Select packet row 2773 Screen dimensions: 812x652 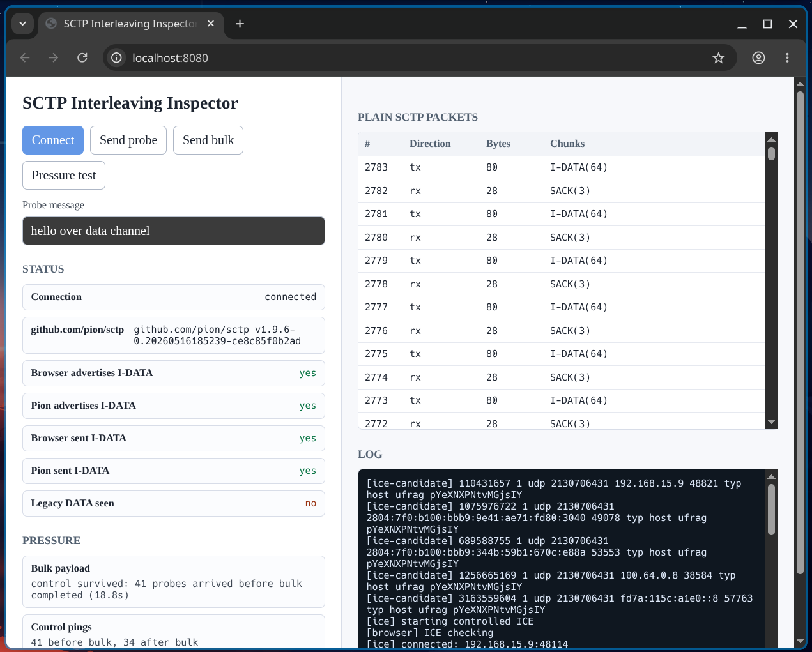pyautogui.click(x=562, y=400)
